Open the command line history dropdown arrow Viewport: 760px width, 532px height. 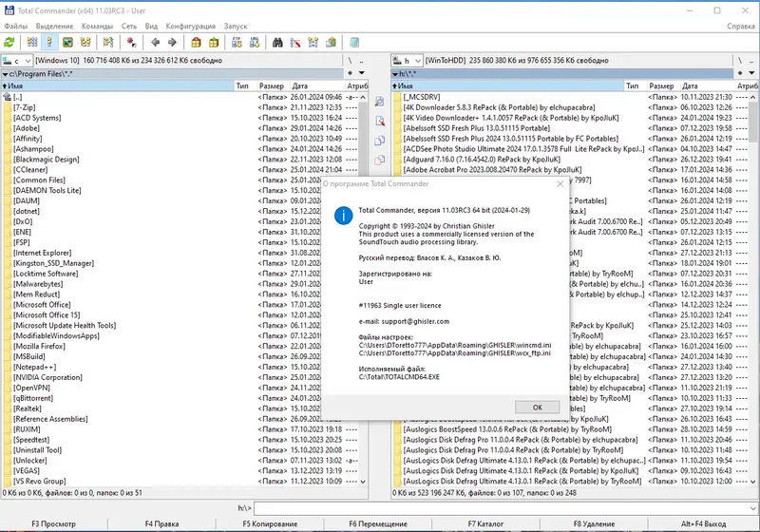point(752,508)
